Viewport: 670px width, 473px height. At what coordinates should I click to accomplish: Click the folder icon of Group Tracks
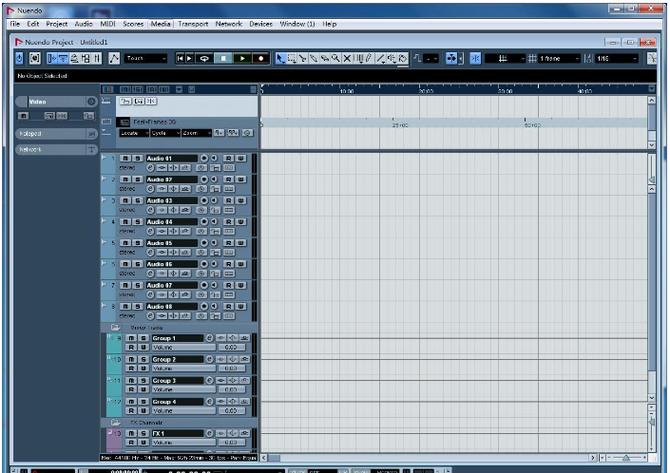(115, 328)
